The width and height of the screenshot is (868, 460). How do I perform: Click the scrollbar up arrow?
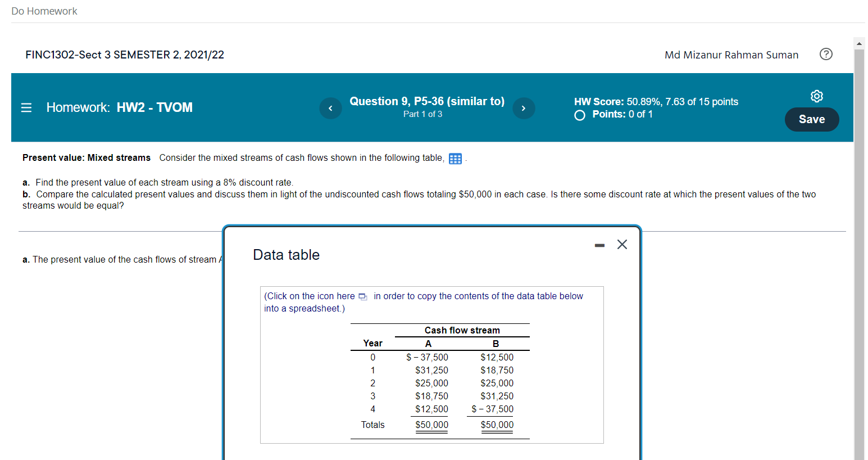point(858,43)
